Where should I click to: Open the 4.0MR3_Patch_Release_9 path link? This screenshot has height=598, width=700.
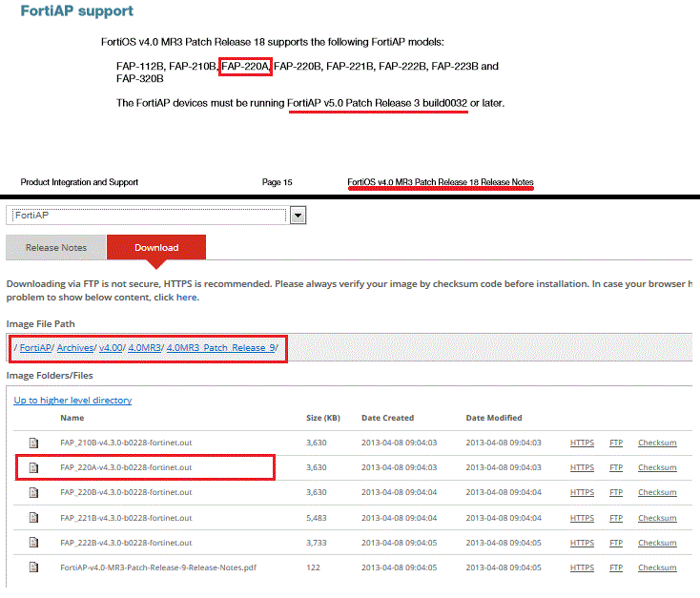[x=220, y=347]
